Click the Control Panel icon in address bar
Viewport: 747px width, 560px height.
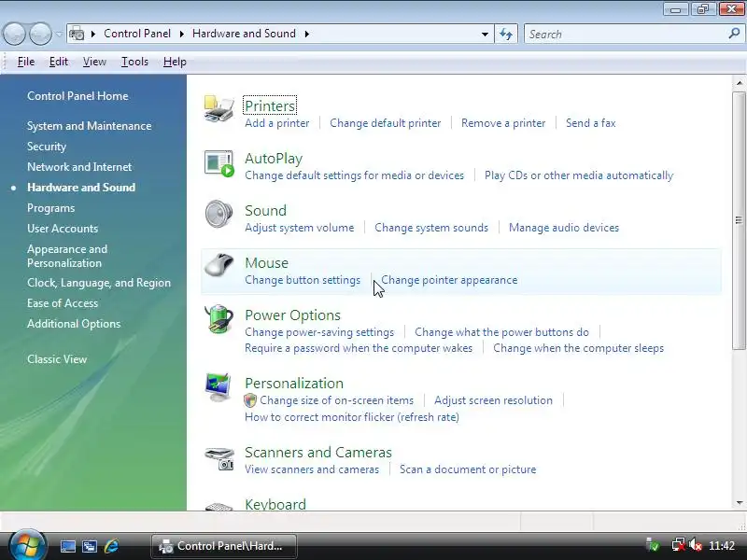(x=77, y=34)
